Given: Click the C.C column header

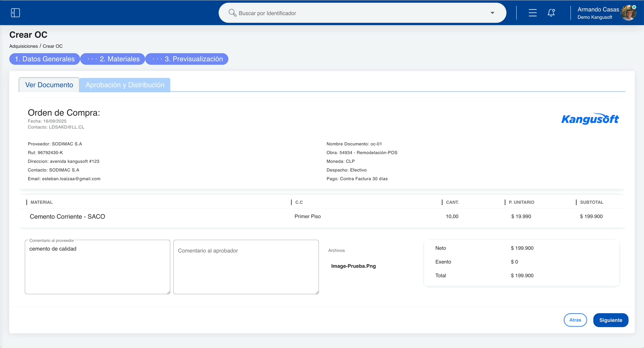Looking at the screenshot, I should (x=299, y=202).
